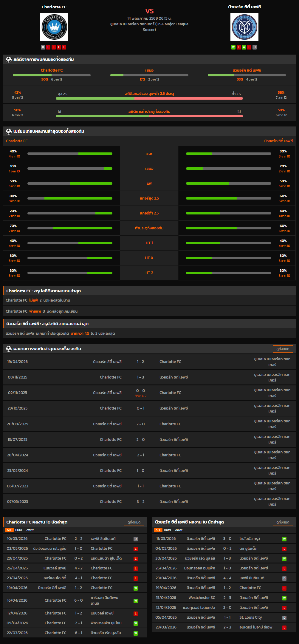Select AWAY filter in Charlotte FC last 10
The image size is (299, 644).
point(30,530)
